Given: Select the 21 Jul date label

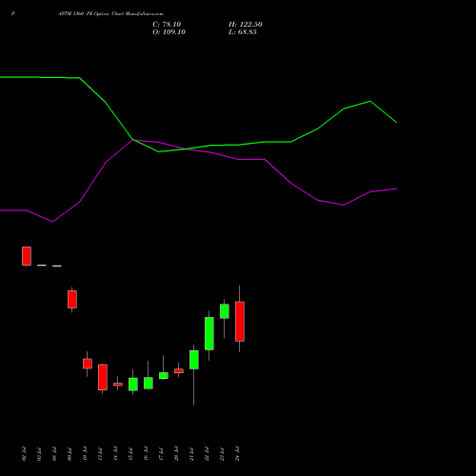Looking at the screenshot, I should click(192, 453).
